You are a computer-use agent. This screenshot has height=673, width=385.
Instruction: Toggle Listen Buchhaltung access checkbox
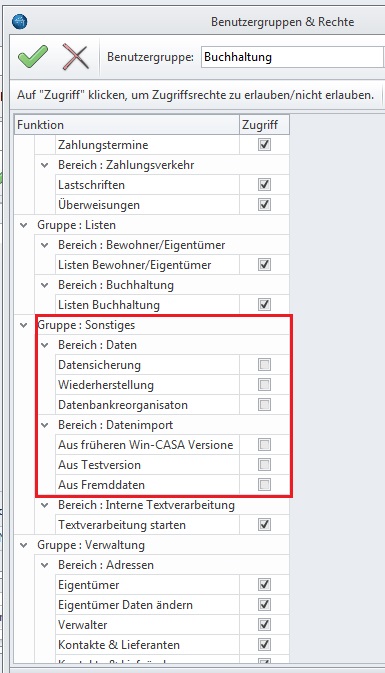point(264,304)
